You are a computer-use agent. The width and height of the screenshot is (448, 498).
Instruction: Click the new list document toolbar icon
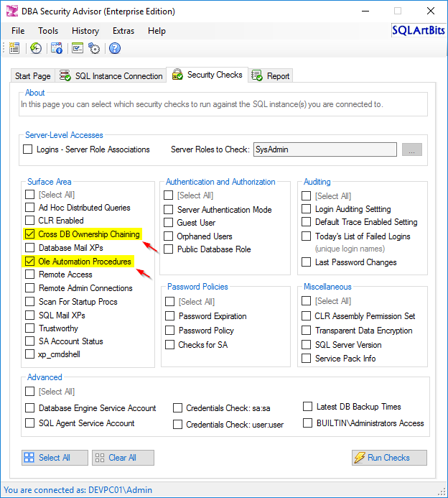14,48
